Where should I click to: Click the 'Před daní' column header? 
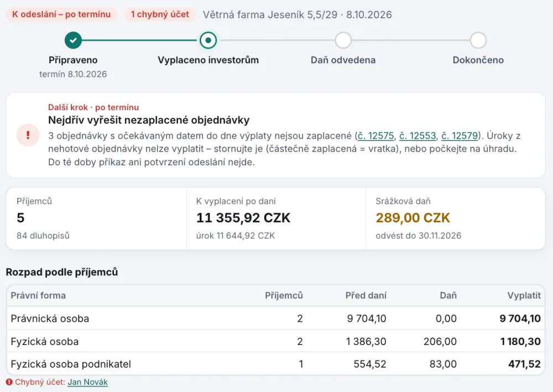click(366, 295)
